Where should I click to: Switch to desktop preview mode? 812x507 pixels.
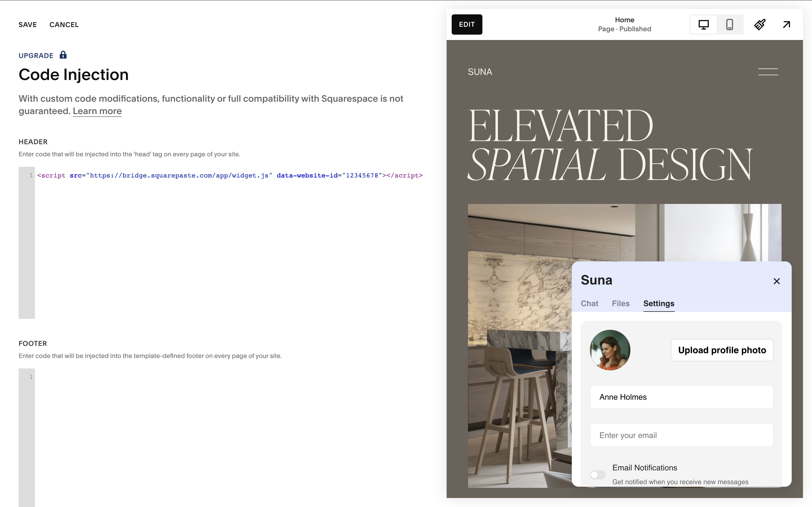click(x=704, y=25)
